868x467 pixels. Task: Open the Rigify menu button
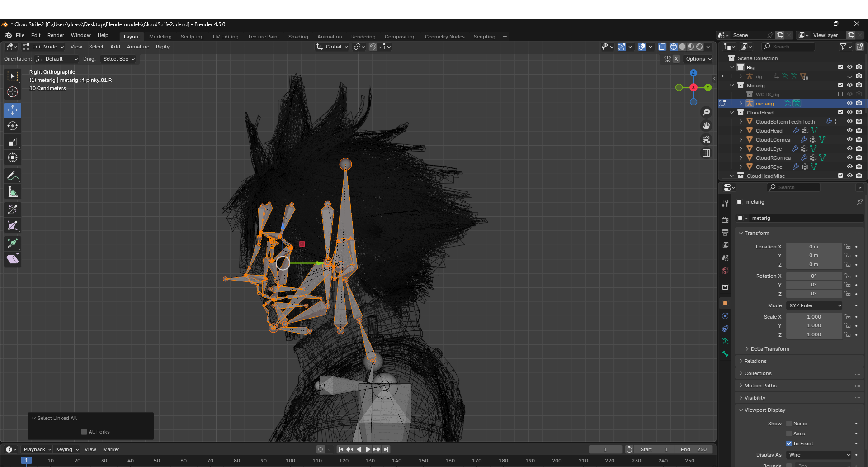(x=163, y=47)
